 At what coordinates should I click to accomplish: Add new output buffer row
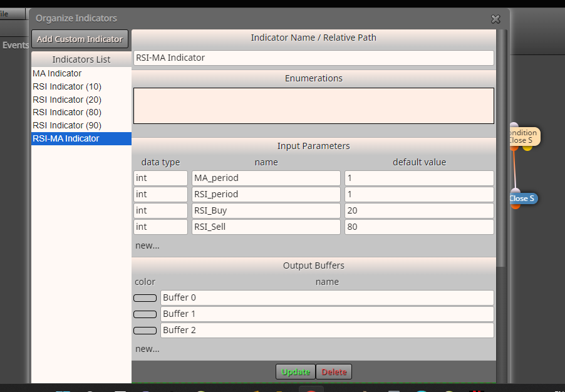click(x=147, y=349)
